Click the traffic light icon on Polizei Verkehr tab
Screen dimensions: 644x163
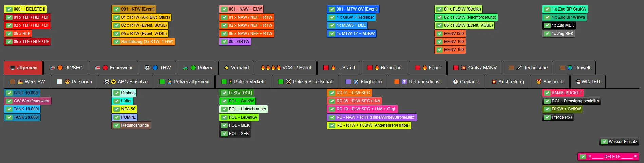click(x=231, y=82)
